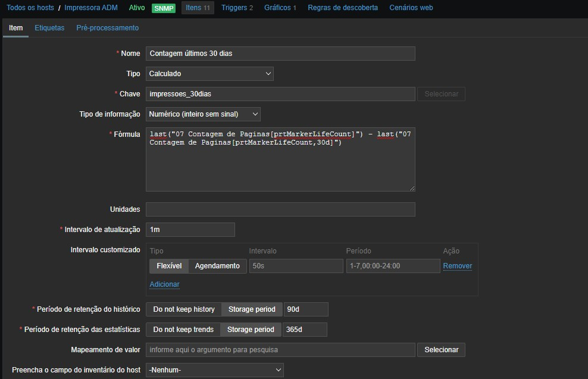Choose Do not keep history option

[x=184, y=309]
